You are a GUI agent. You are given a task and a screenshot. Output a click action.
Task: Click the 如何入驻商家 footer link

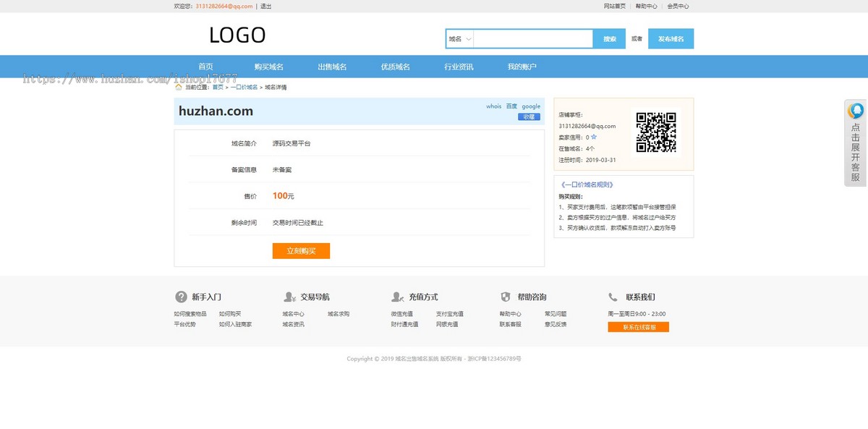tap(236, 324)
